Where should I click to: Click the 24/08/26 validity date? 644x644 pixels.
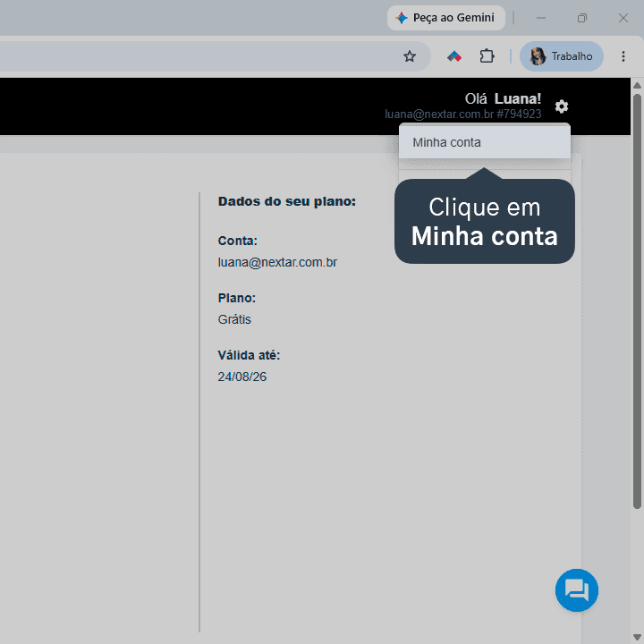(x=241, y=377)
